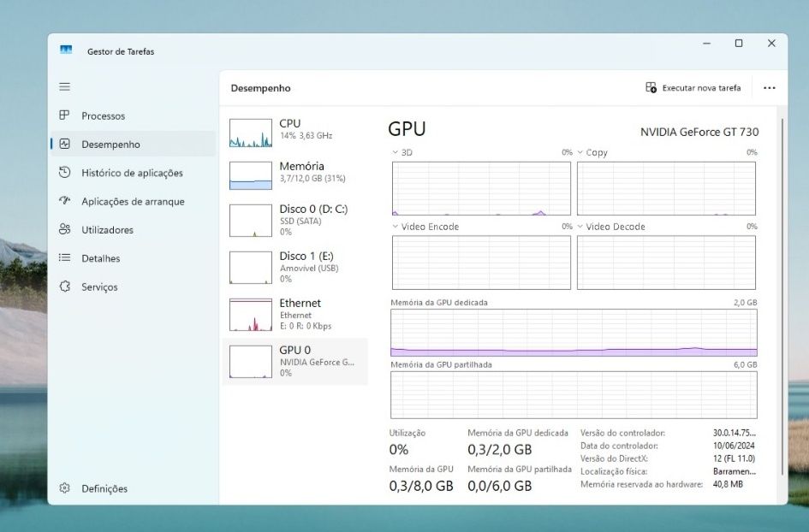Select the Memória performance entry
The width and height of the screenshot is (809, 532).
(x=294, y=176)
